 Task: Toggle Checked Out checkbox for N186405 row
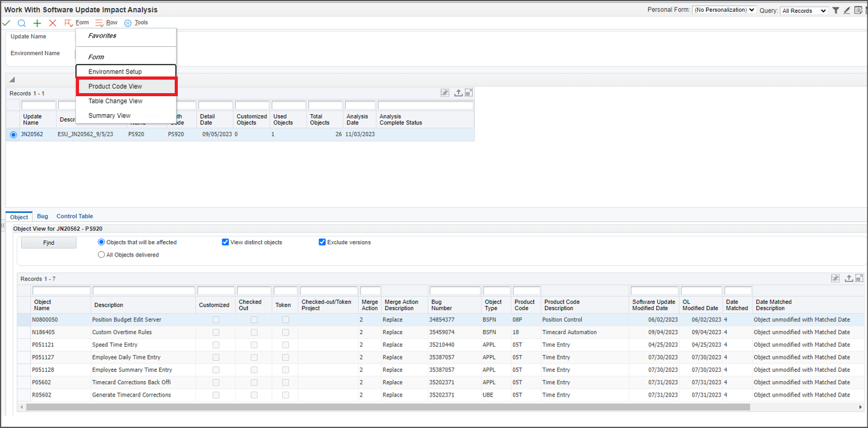tap(254, 332)
